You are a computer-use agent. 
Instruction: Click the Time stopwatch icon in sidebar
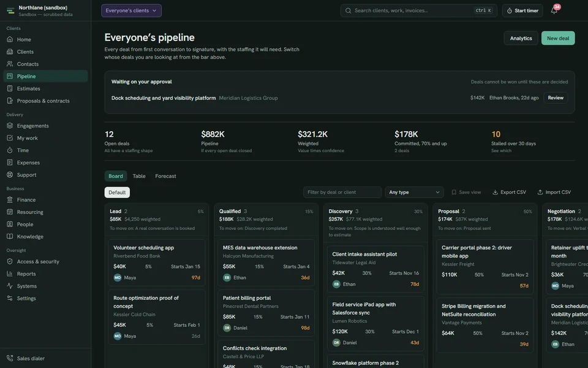click(x=10, y=150)
